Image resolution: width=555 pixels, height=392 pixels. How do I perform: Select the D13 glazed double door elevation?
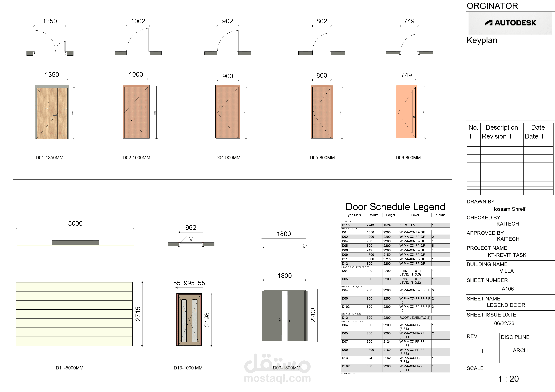[x=189, y=319]
